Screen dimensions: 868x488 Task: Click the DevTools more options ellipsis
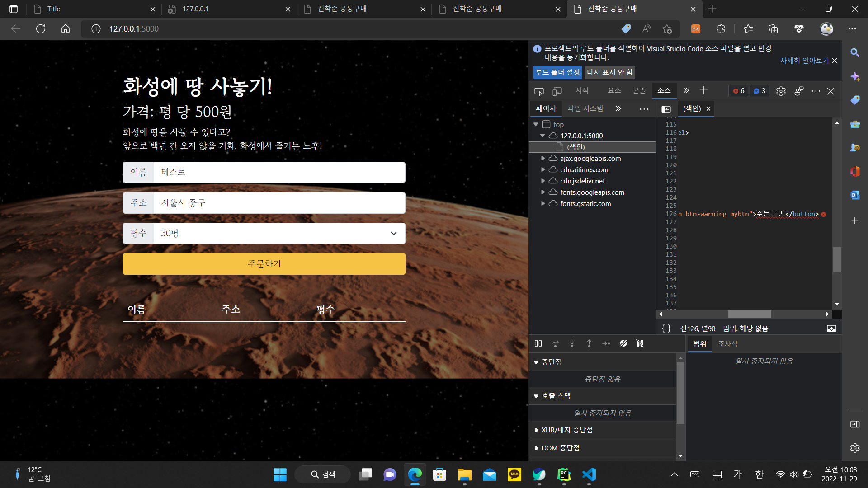click(816, 91)
